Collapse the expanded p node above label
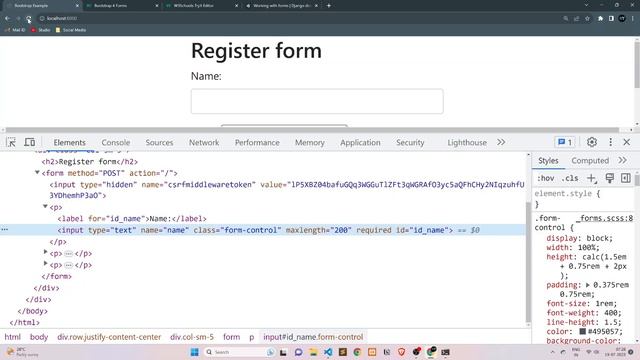 pyautogui.click(x=45, y=207)
